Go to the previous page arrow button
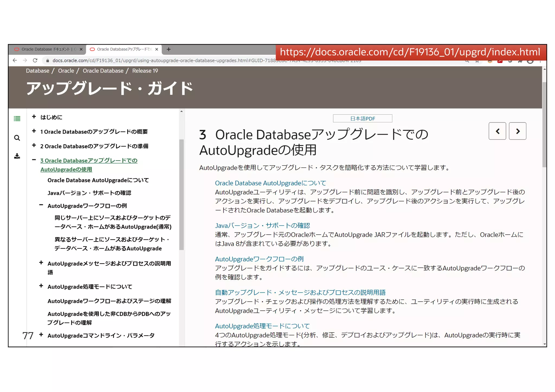Screen dimensions: 555x392 pos(497,131)
